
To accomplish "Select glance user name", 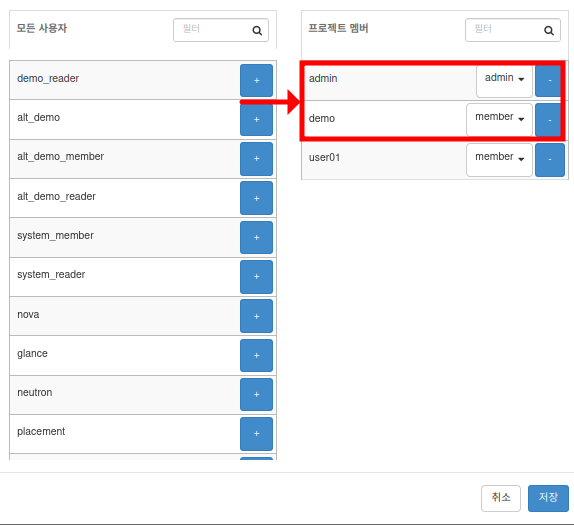I will click(32, 354).
